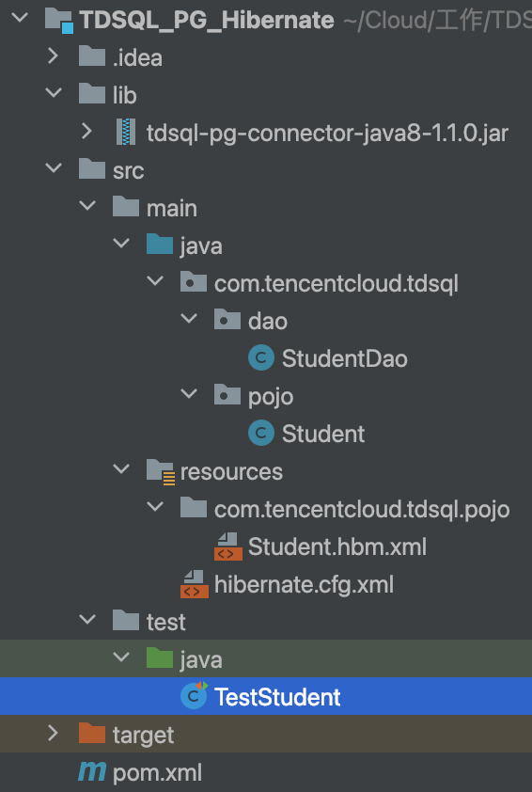Screen dimensions: 532x792
Task: Click the jar archive icon for tdsql-pg-connector
Action: coord(126,133)
